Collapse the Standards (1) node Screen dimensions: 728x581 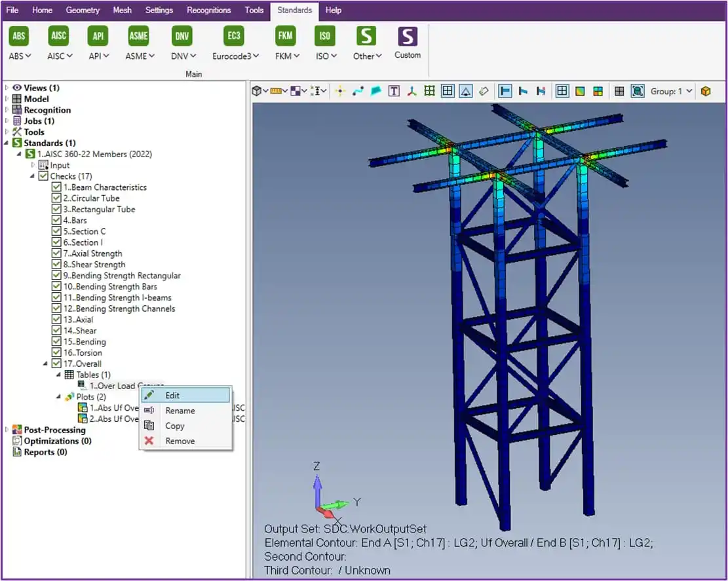(x=7, y=142)
